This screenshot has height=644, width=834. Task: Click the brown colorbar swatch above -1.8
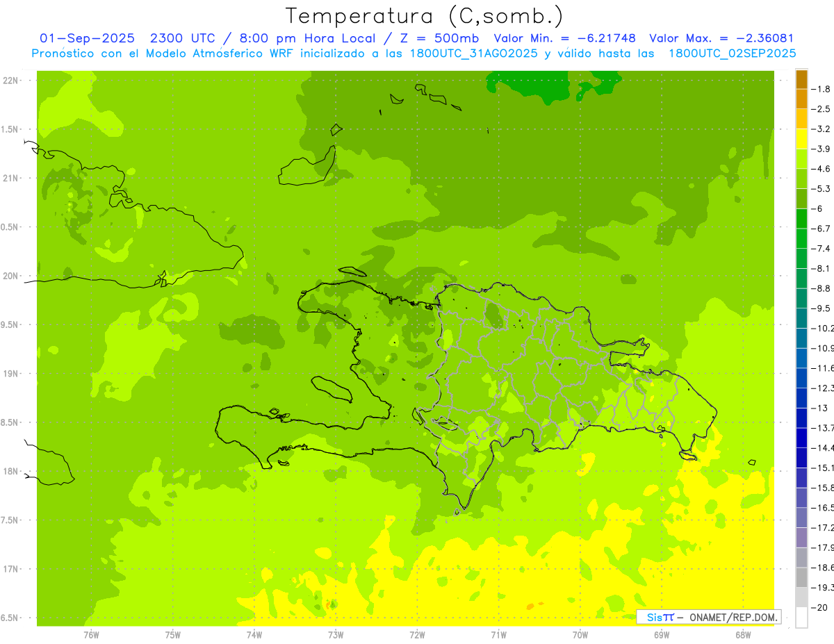[801, 79]
